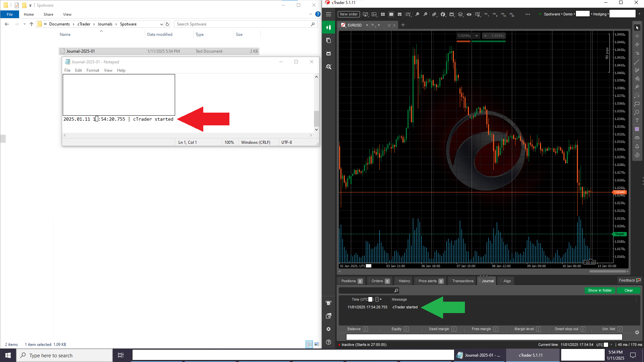Screen dimensions: 644x362
Task: Open the cBot robot icon in toolbar
Action: tap(452, 14)
